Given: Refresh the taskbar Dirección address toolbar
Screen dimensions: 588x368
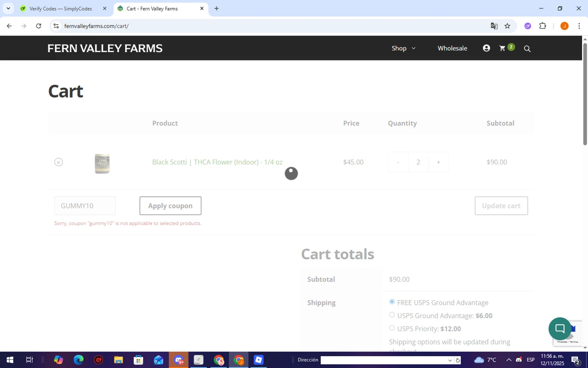Looking at the screenshot, I should [457, 360].
